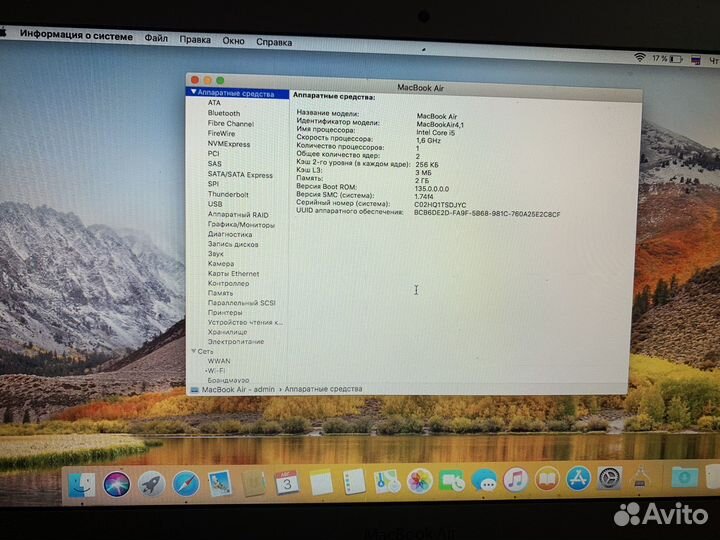The image size is (720, 540).
Task: Open the Правка menu
Action: point(195,39)
